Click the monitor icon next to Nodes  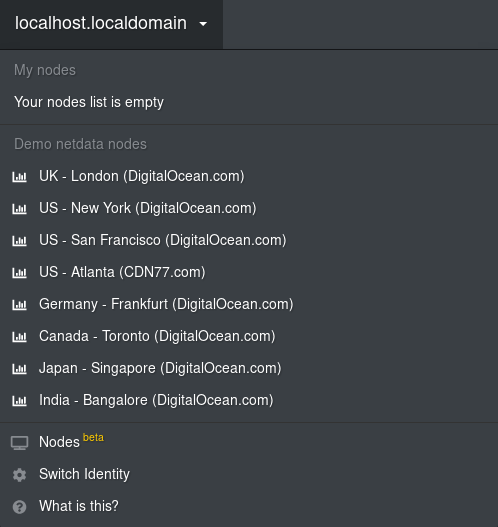point(19,443)
